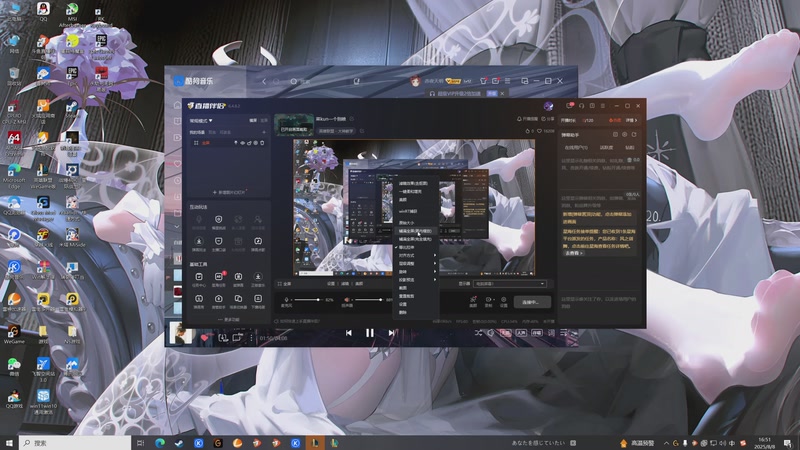Click the headset support icon in 直播伴侣 title bar
The height and width of the screenshot is (450, 800).
point(582,106)
